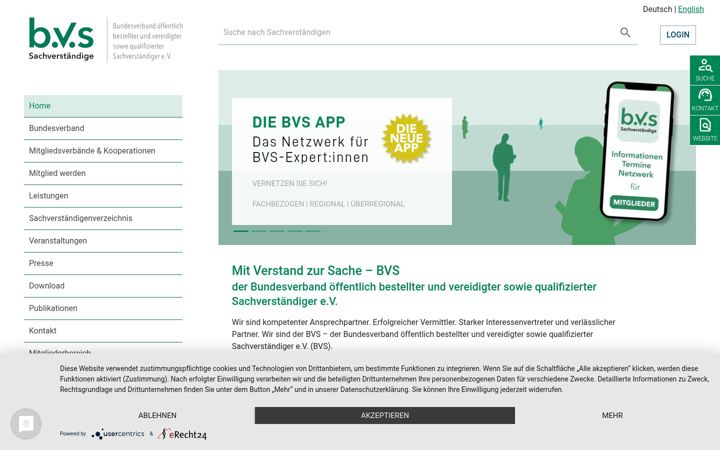Focus the Suche nach Sachverständigen field
This screenshot has height=450, width=720.
[418, 32]
